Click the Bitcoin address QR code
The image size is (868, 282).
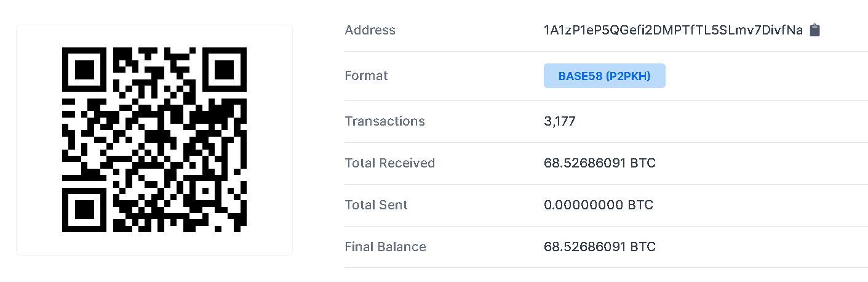154,140
